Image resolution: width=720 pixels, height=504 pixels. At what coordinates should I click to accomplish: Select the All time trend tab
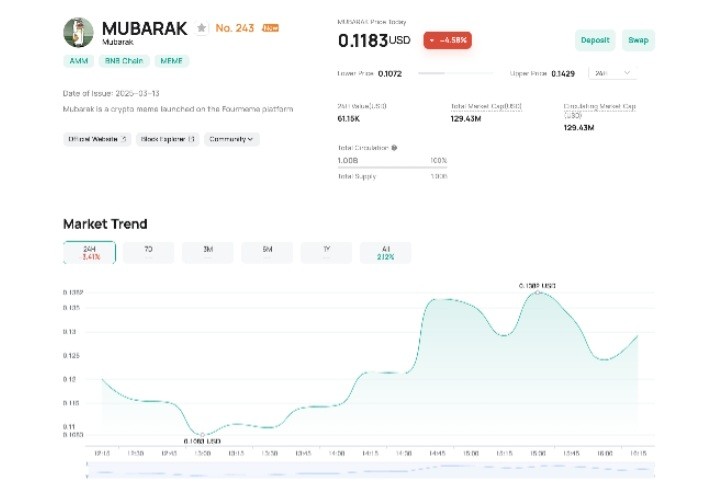point(386,251)
